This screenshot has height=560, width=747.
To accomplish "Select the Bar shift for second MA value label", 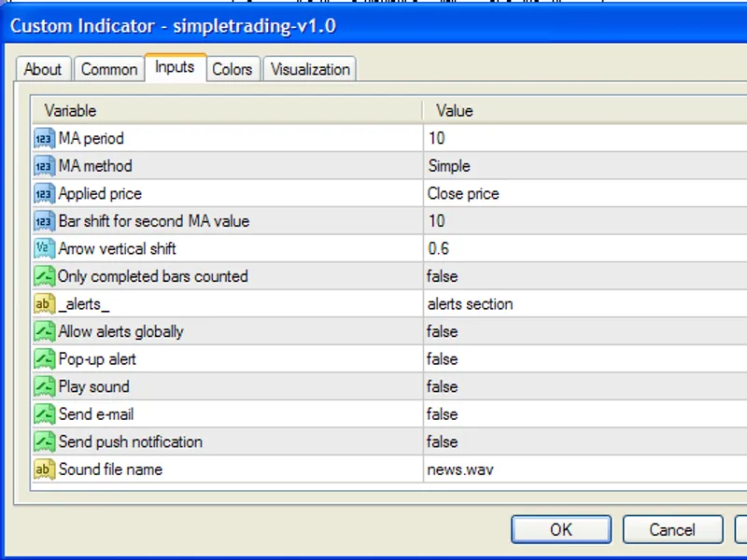I will [154, 221].
